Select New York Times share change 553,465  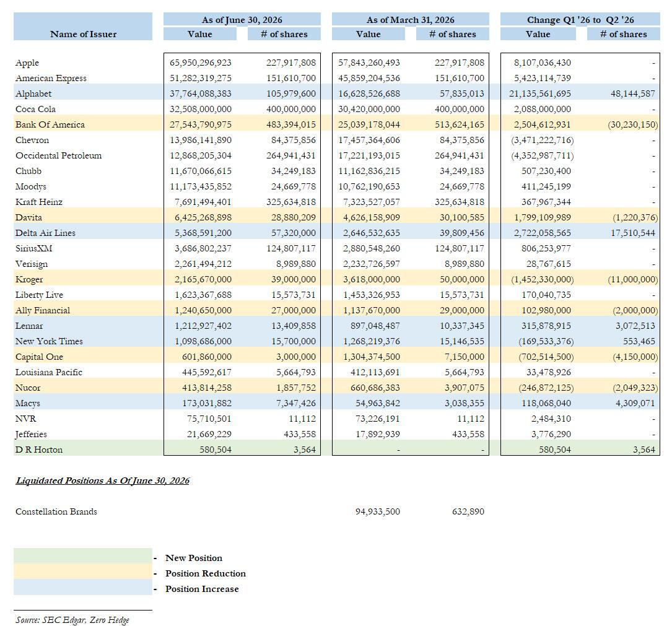point(639,342)
